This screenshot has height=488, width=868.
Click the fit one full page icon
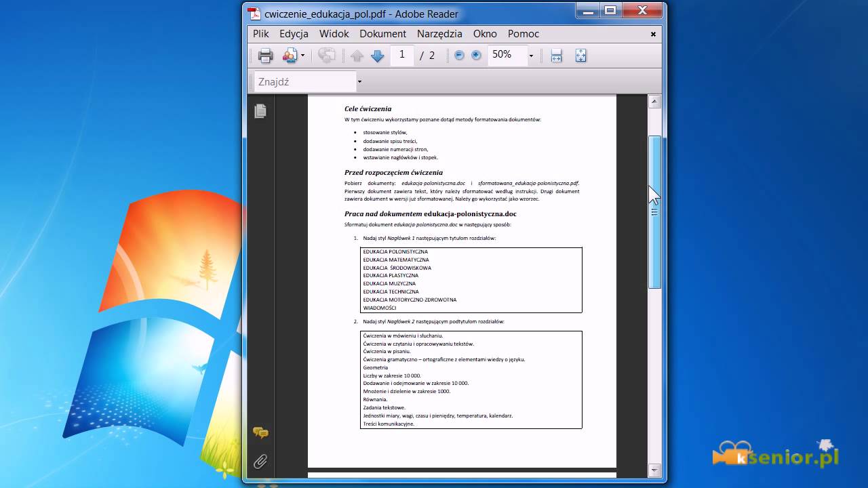pos(580,56)
